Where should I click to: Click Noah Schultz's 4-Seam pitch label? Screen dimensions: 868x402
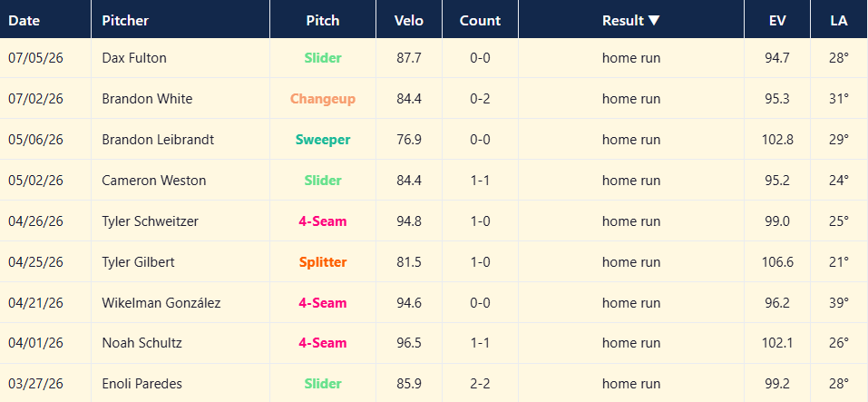(323, 343)
